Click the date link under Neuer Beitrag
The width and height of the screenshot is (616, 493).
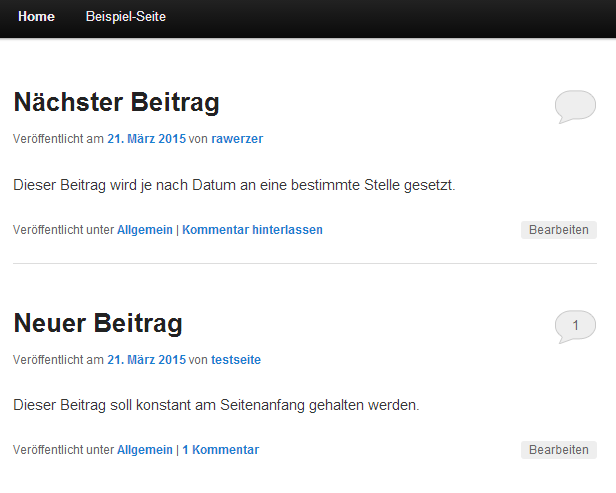pyautogui.click(x=146, y=359)
